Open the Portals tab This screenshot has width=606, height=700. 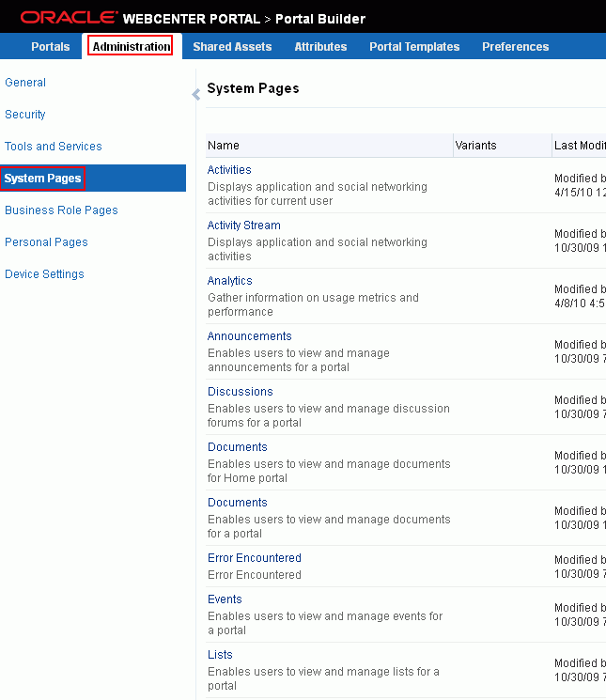(x=51, y=46)
